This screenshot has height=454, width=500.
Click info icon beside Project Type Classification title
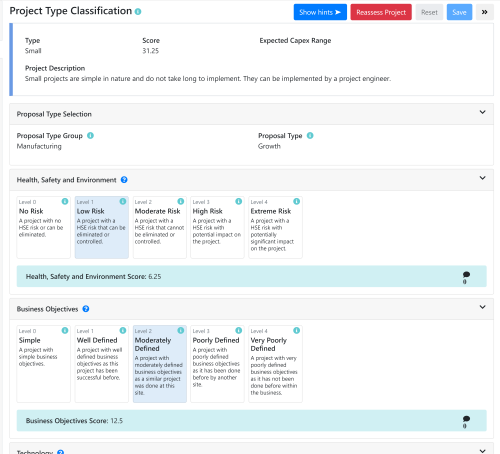138,12
